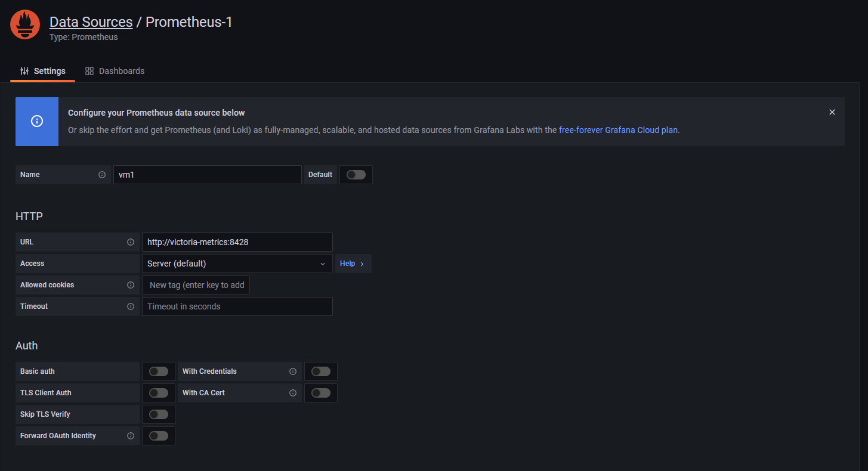
Task: Click the Access label
Action: coord(32,264)
